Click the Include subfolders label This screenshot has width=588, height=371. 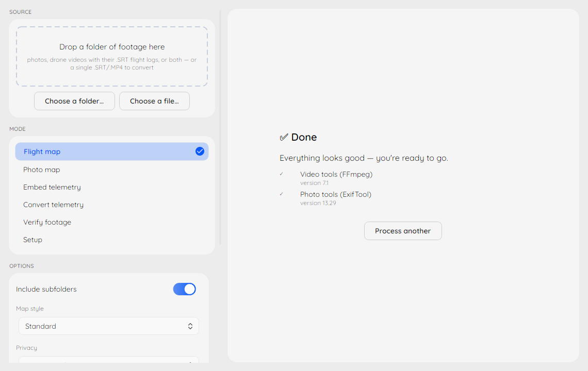[x=46, y=289]
